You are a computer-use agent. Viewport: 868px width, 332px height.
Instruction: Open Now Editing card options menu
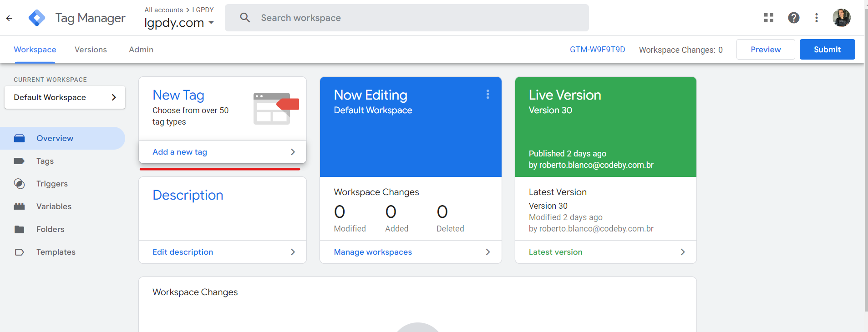pyautogui.click(x=488, y=94)
